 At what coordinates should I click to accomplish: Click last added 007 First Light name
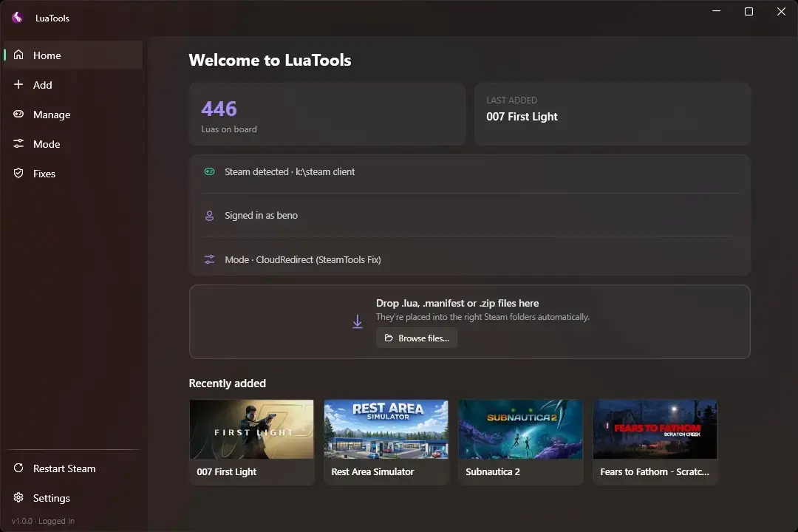(x=522, y=117)
